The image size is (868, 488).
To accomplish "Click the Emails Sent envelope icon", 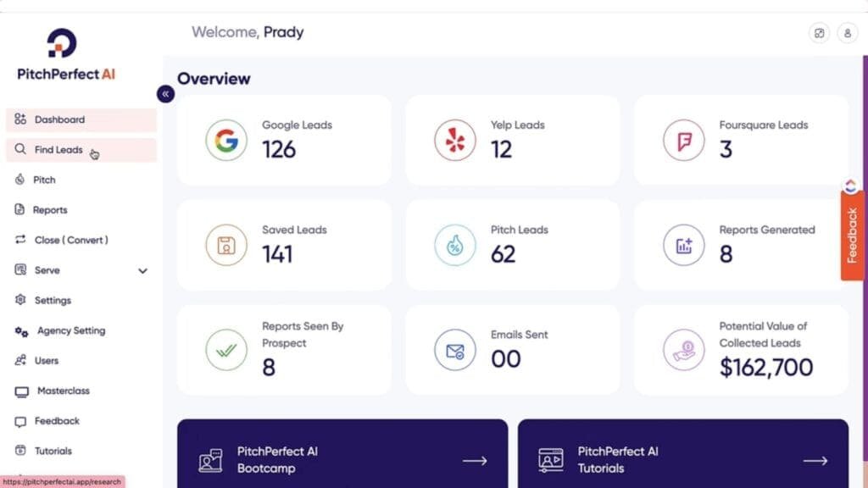I will tap(454, 351).
